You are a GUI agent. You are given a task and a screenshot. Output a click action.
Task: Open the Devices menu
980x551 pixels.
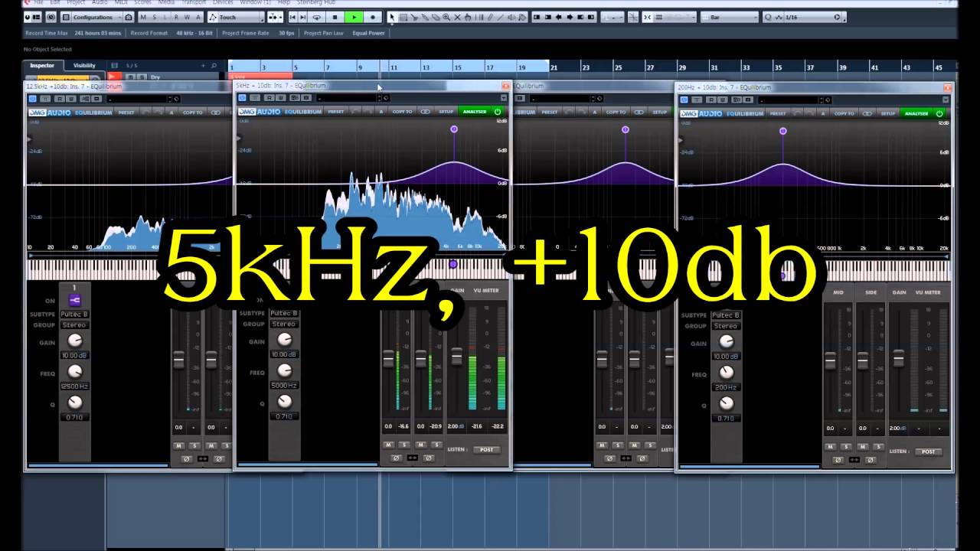click(x=223, y=2)
